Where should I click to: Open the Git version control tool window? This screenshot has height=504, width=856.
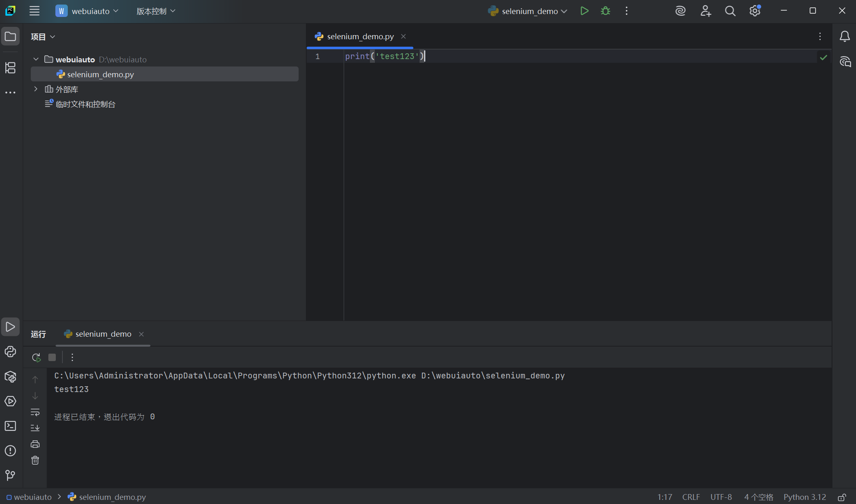10,475
